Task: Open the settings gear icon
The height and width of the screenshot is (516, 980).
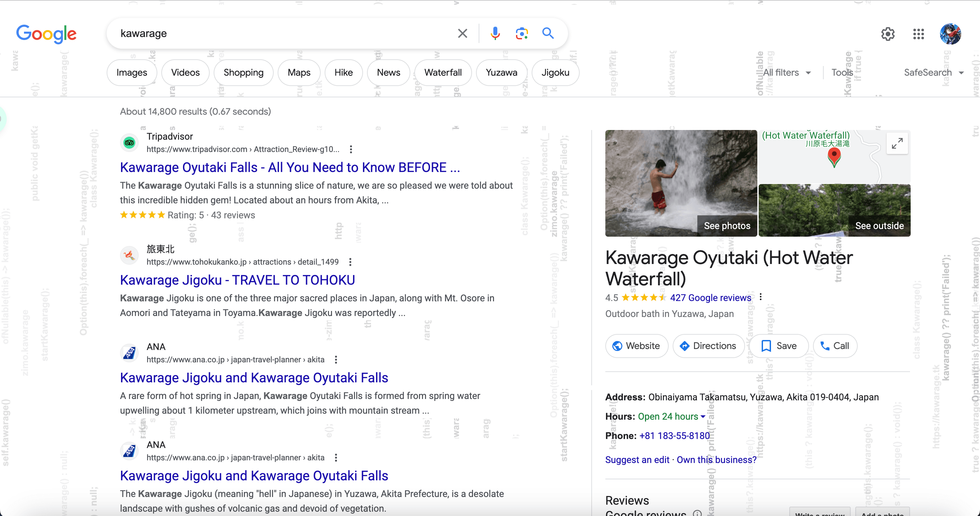Action: click(888, 34)
